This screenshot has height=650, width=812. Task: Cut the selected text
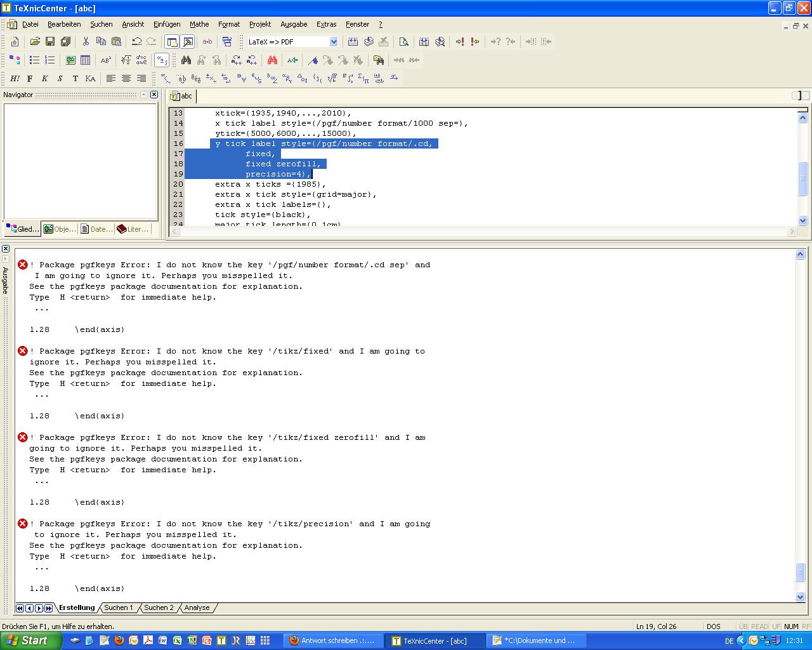(x=86, y=42)
